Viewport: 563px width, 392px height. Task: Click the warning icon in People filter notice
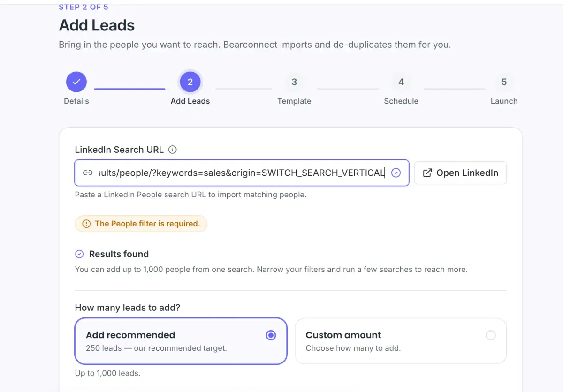tap(86, 224)
